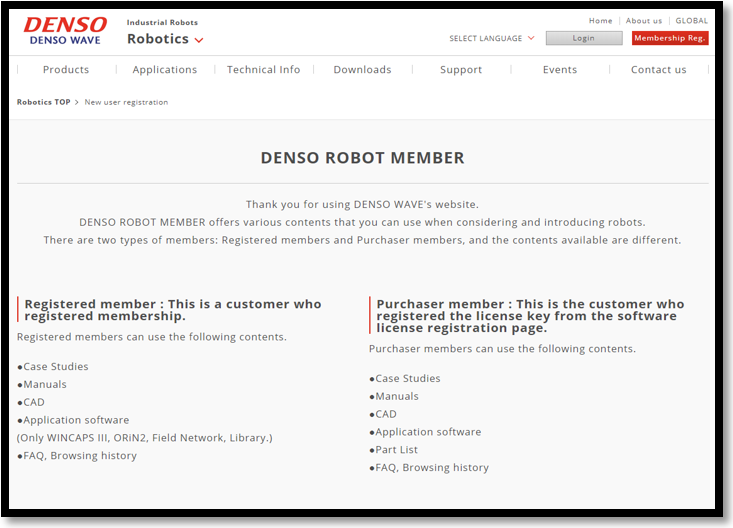733x528 pixels.
Task: Open the Downloads menu
Action: pos(362,70)
